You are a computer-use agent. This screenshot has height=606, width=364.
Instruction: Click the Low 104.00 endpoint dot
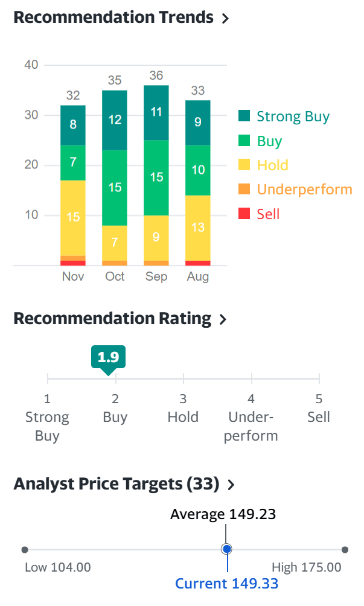click(25, 549)
